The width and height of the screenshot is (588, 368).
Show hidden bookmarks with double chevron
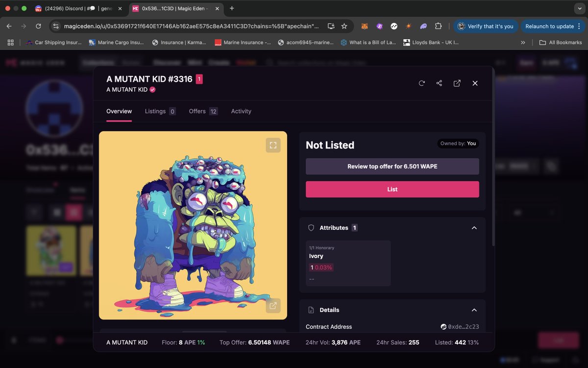click(x=523, y=43)
